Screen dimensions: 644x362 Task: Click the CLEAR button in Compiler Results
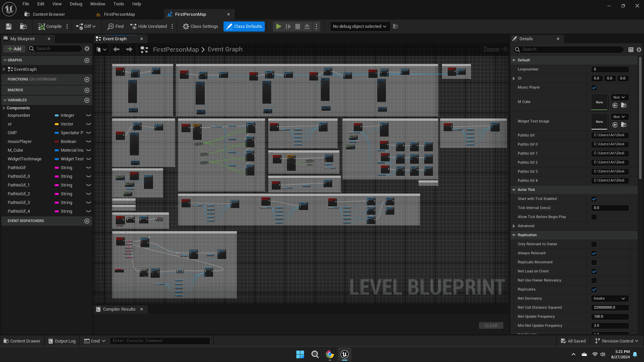[491, 325]
